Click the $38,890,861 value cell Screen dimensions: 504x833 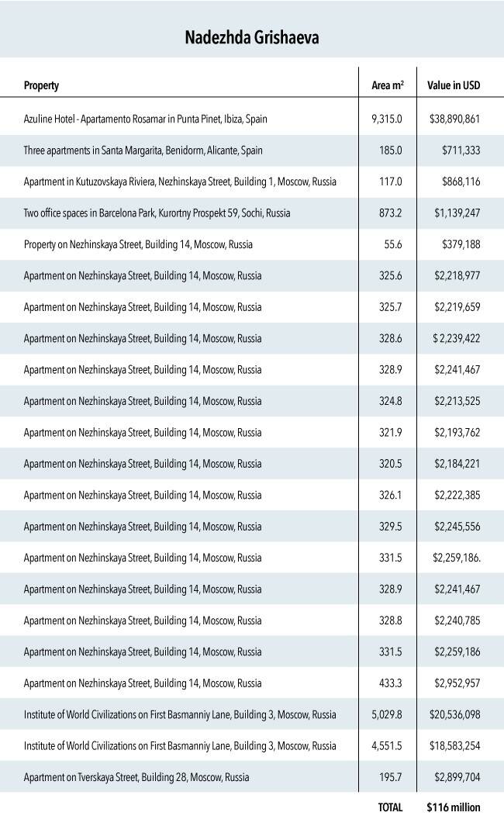click(454, 119)
